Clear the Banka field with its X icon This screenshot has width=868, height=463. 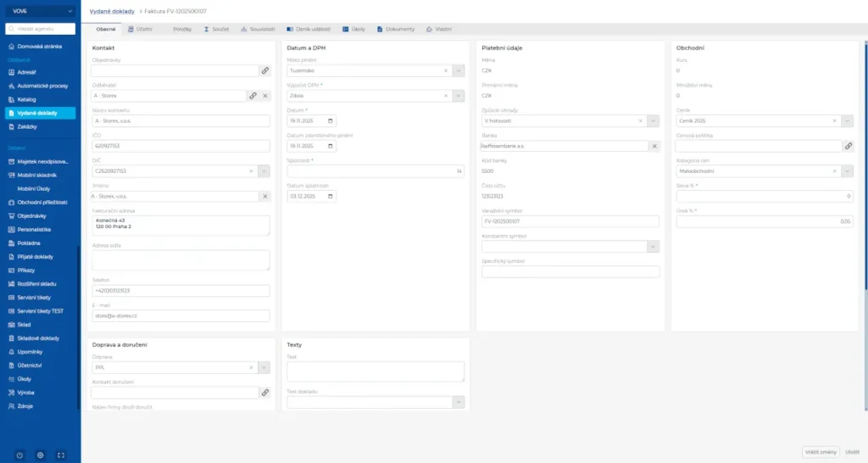pos(654,146)
